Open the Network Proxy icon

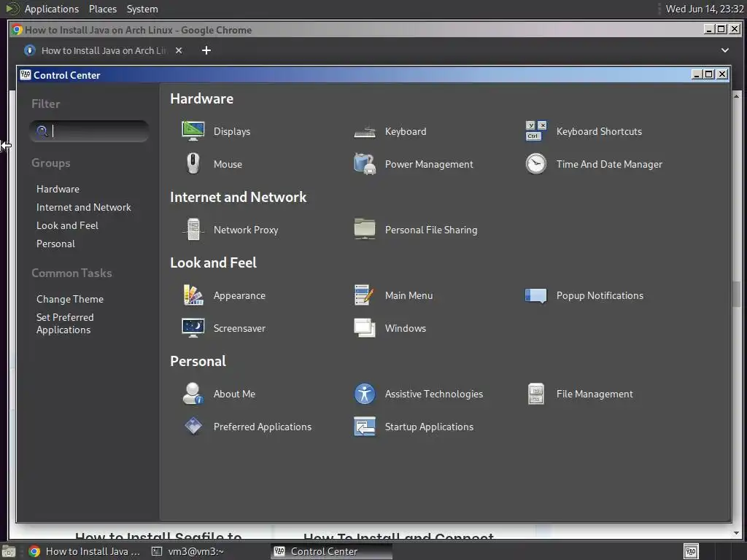(x=193, y=230)
